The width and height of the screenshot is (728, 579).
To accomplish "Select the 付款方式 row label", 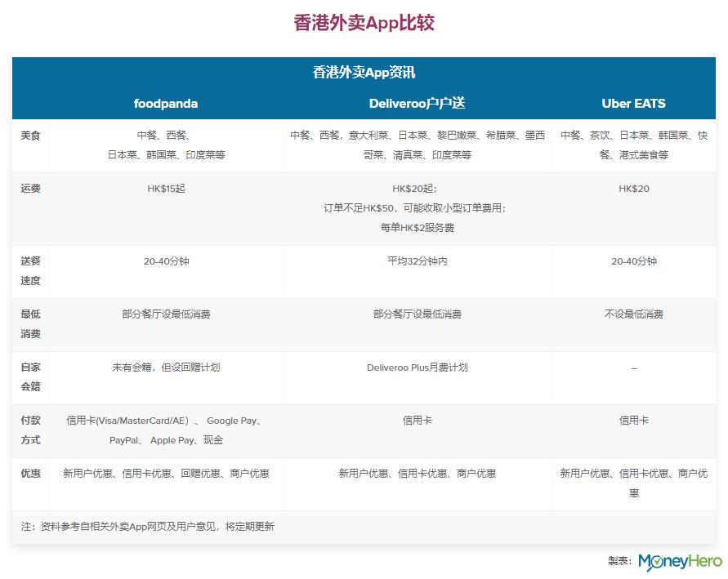I will (30, 430).
